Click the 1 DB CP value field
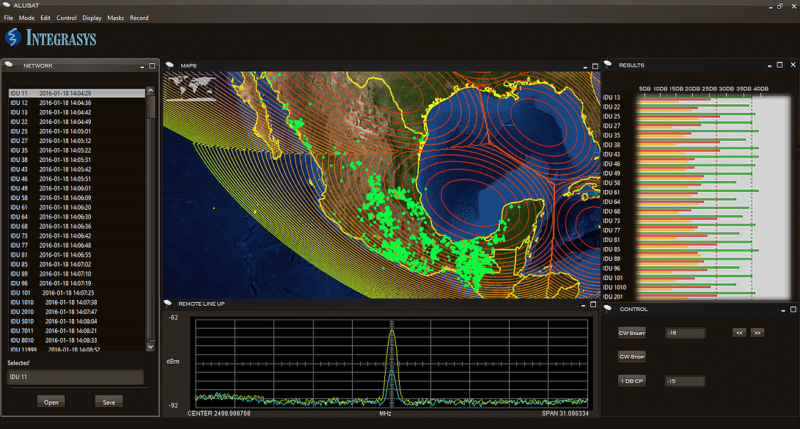 pos(684,381)
